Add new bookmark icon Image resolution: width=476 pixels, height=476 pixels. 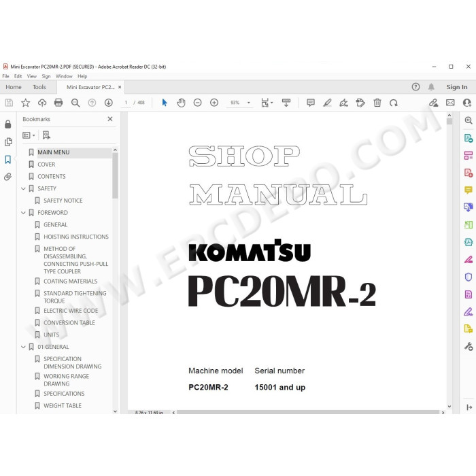tap(46, 135)
